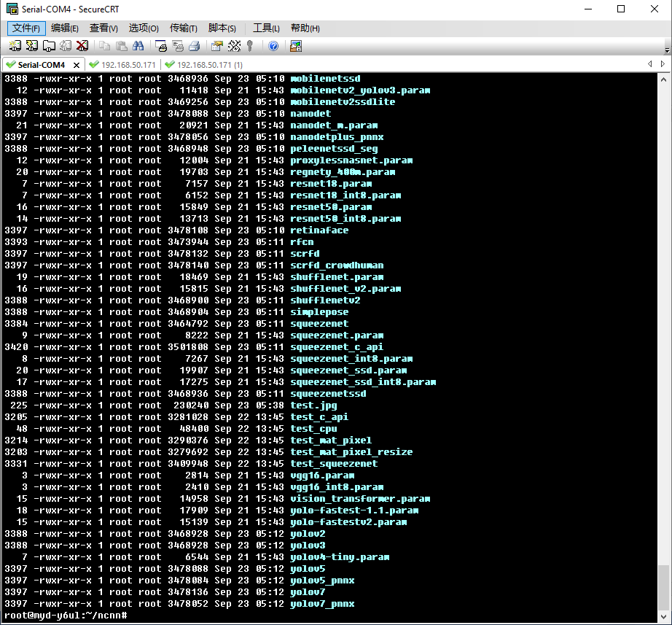Click the rightmost toolbar icon with padlock
This screenshot has height=625, width=672.
pos(295,46)
